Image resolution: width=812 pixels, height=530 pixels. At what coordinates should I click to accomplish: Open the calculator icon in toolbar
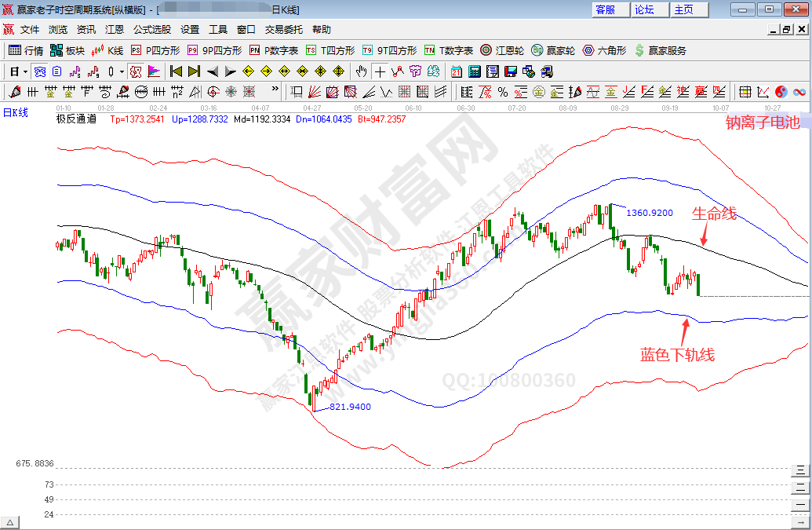click(474, 71)
